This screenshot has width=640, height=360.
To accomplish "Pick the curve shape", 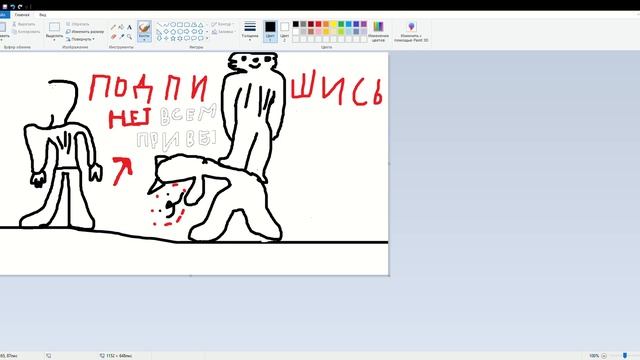I will 166,24.
